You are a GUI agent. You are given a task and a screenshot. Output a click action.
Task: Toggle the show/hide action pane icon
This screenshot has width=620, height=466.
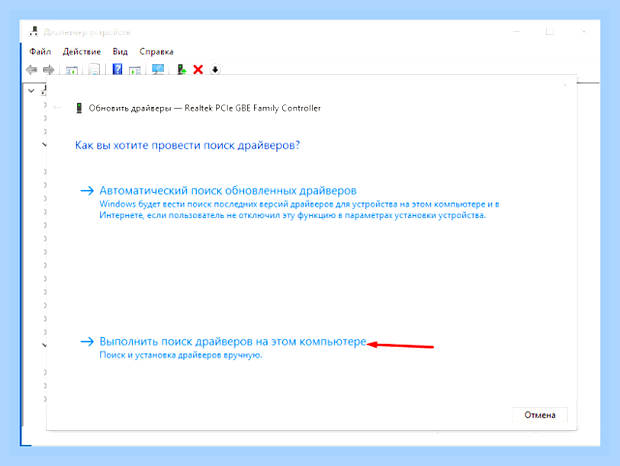tap(135, 70)
